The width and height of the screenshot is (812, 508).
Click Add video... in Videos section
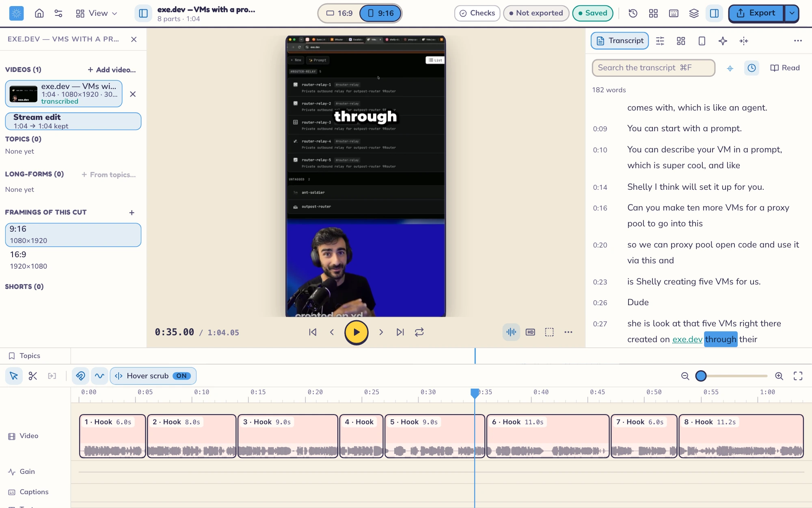tap(112, 70)
